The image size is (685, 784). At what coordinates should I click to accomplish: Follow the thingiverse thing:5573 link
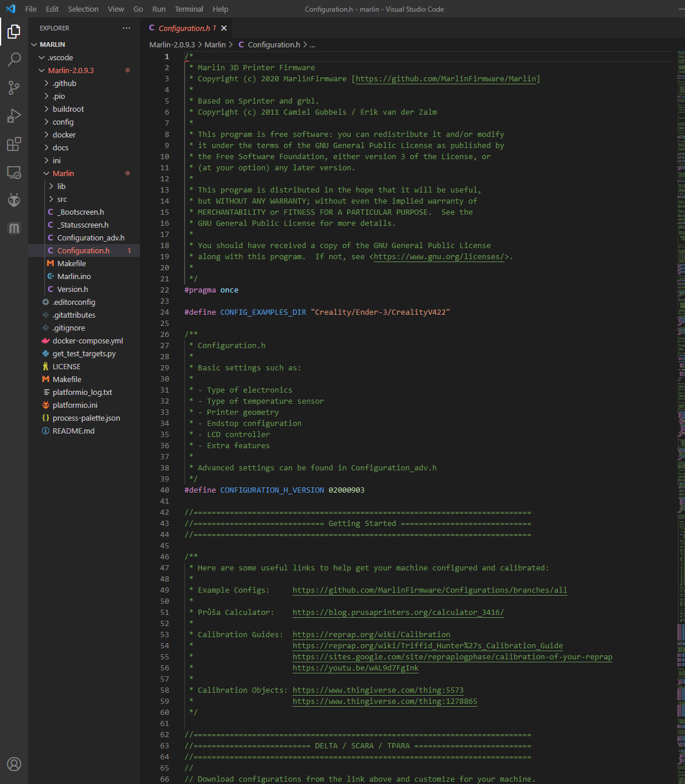coord(378,690)
